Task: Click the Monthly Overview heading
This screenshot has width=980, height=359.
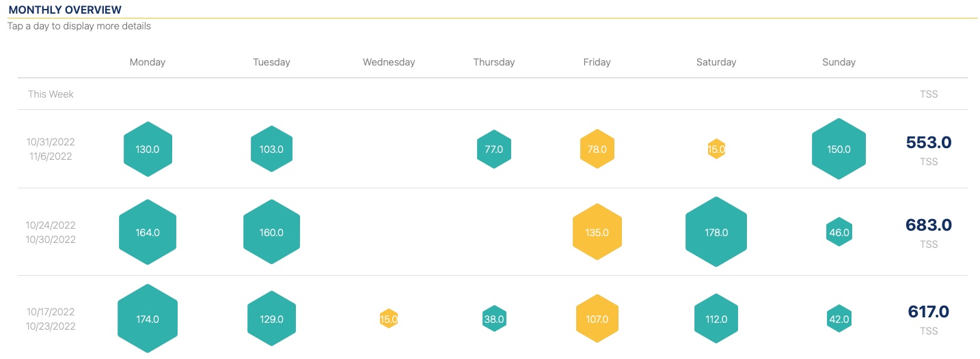Action: coord(65,10)
